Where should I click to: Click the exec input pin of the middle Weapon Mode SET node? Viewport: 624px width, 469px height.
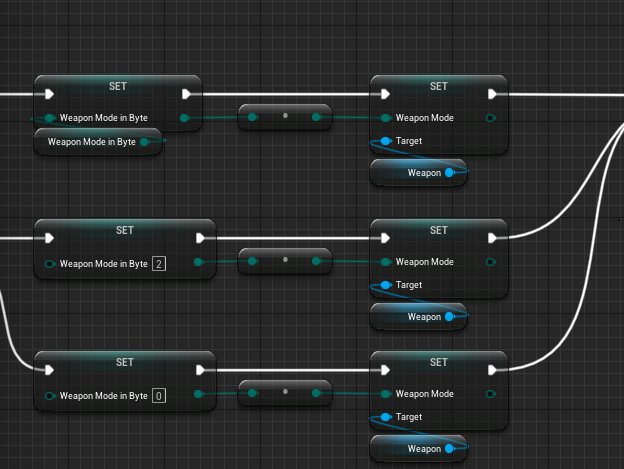[x=385, y=238]
